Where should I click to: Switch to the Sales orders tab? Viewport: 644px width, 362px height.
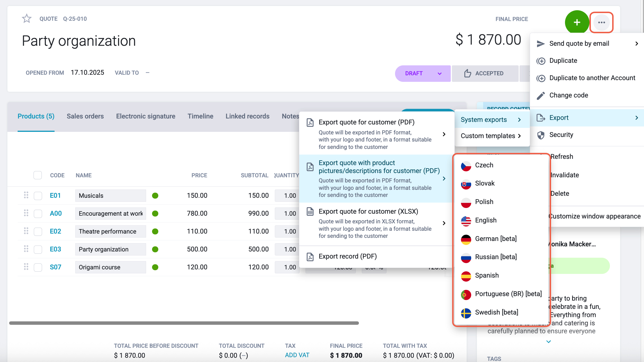85,116
